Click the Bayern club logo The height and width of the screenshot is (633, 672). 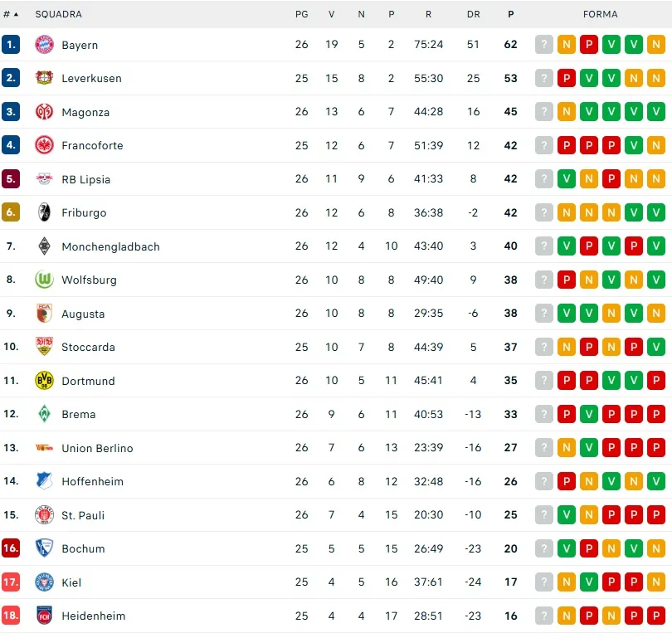(44, 45)
